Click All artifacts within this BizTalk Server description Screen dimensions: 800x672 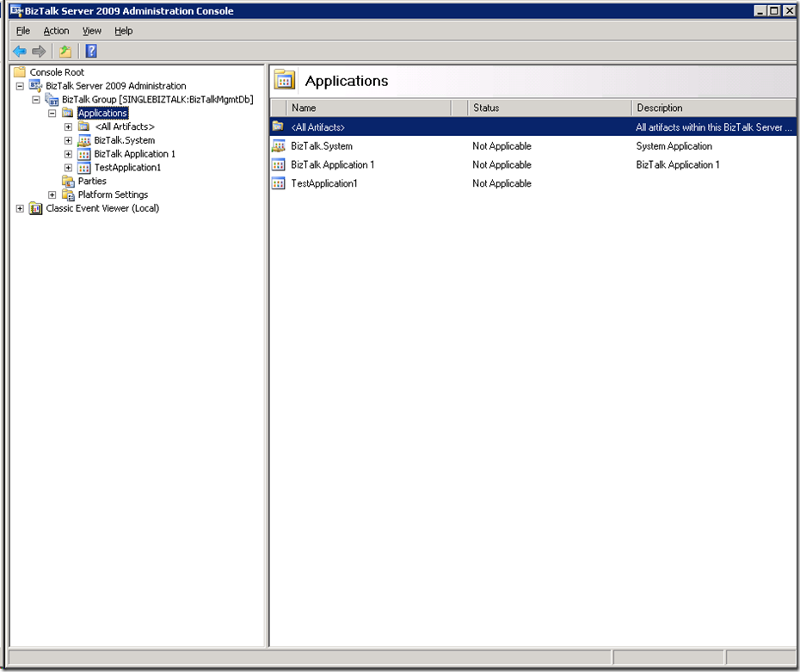click(x=713, y=127)
